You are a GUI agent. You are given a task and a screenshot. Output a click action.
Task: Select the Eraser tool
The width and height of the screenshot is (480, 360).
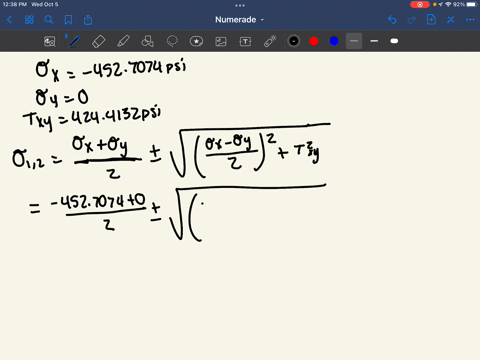99,41
